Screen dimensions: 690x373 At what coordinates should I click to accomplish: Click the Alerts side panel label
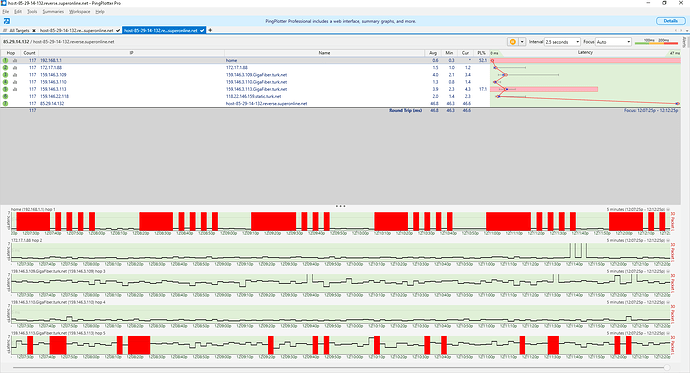coord(684,42)
